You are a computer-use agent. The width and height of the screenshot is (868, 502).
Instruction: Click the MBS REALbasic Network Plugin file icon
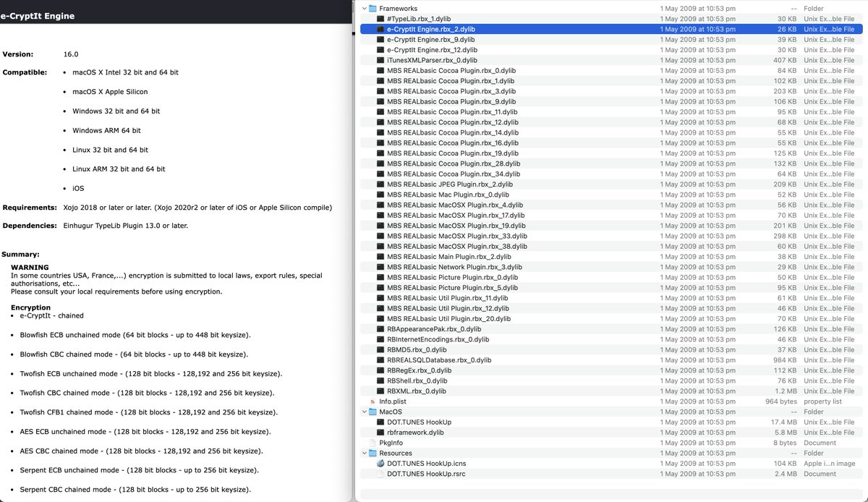click(x=380, y=267)
